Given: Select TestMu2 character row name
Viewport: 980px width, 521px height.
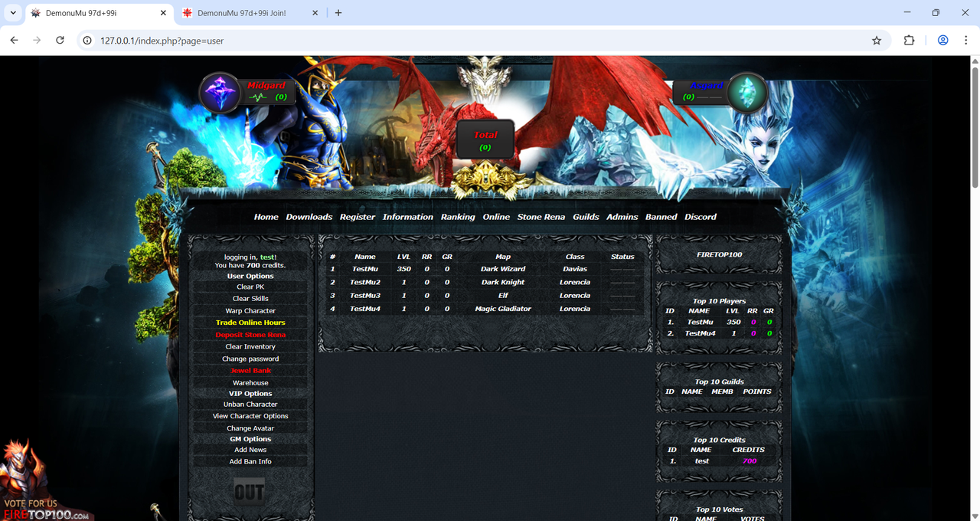Looking at the screenshot, I should [x=365, y=283].
